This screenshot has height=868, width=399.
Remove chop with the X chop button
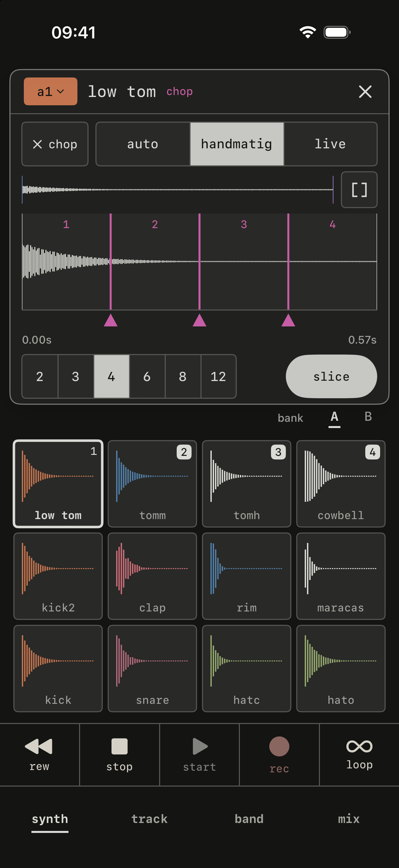pyautogui.click(x=55, y=144)
